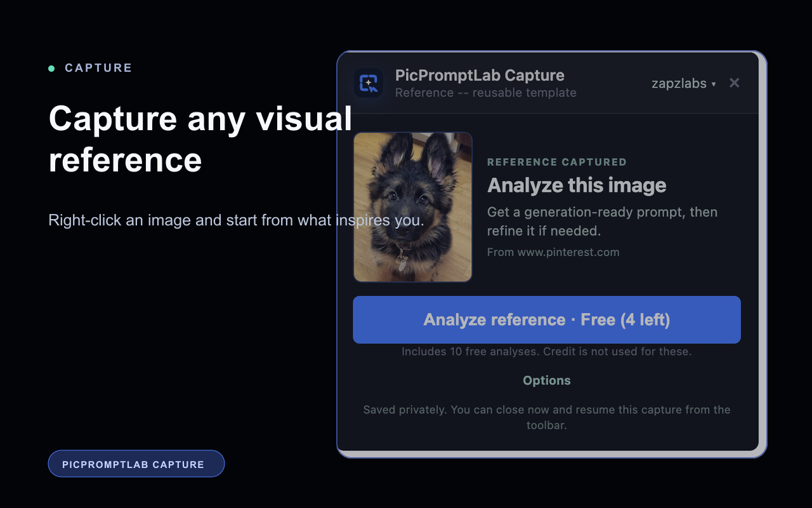Image resolution: width=812 pixels, height=508 pixels.
Task: Open the zapzlabs account dropdown
Action: 684,83
